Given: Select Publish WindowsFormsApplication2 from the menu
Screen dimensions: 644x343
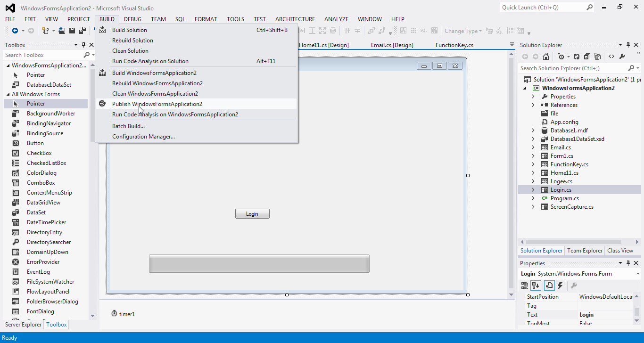Looking at the screenshot, I should (x=157, y=104).
